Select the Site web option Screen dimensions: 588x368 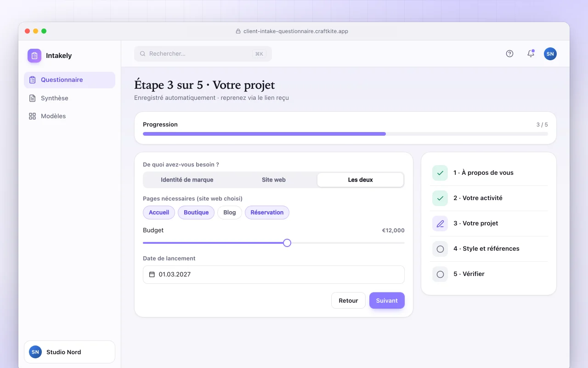(274, 180)
